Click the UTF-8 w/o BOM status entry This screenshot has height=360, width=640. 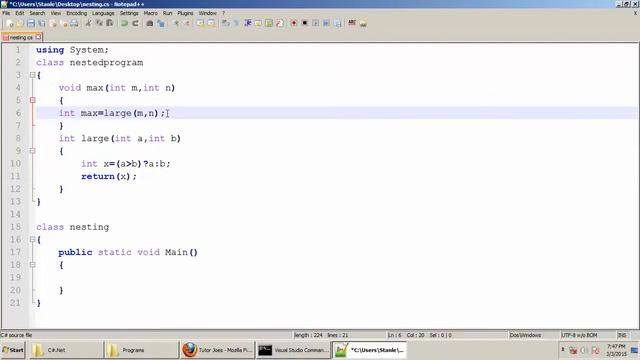click(x=579, y=335)
